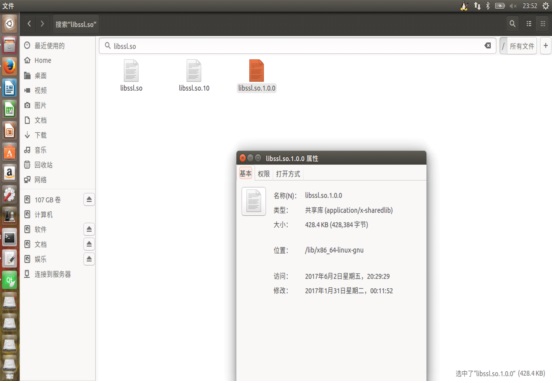Click the size value 428.4 KB

[336, 225]
